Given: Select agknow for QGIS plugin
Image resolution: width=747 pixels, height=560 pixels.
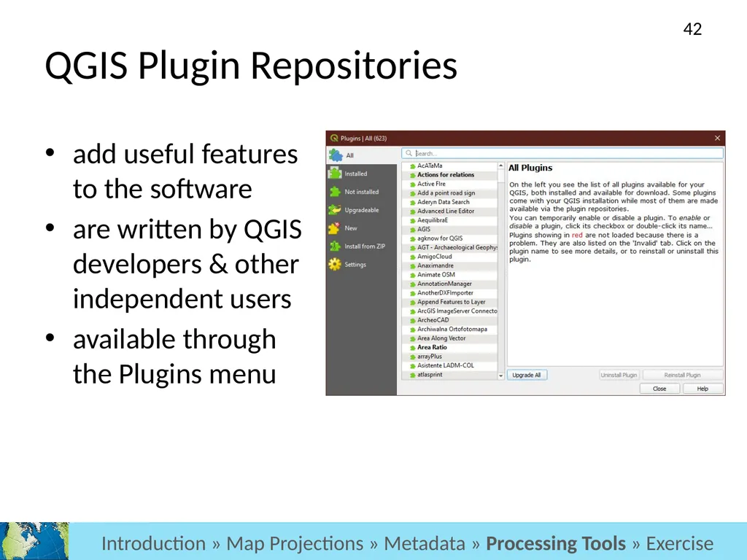Looking at the screenshot, I should point(449,238).
